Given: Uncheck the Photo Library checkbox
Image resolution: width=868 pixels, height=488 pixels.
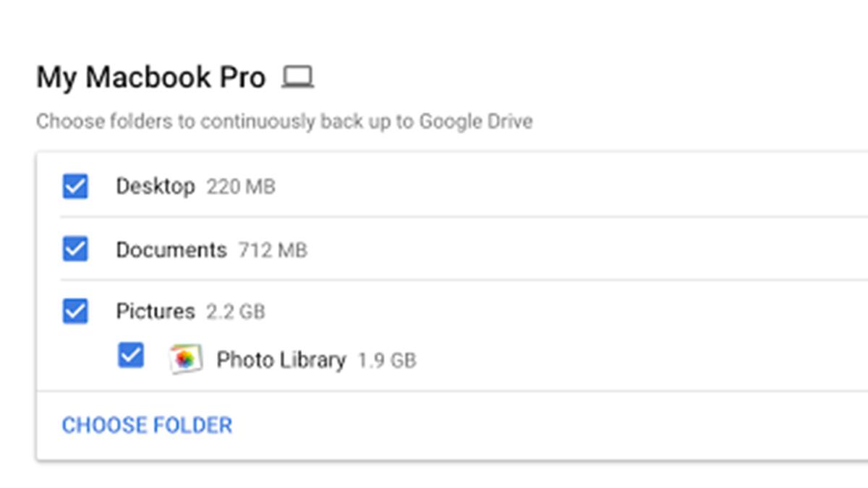Looking at the screenshot, I should [x=131, y=356].
